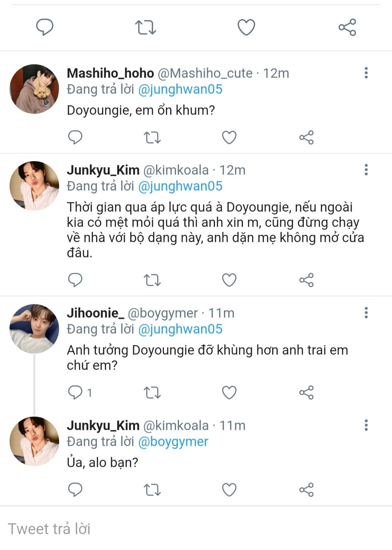Share the main tweet at top
Image resolution: width=392 pixels, height=550 pixels.
(x=347, y=28)
